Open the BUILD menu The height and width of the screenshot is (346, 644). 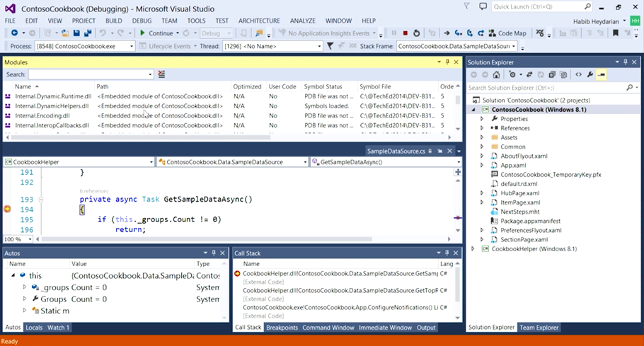(114, 21)
